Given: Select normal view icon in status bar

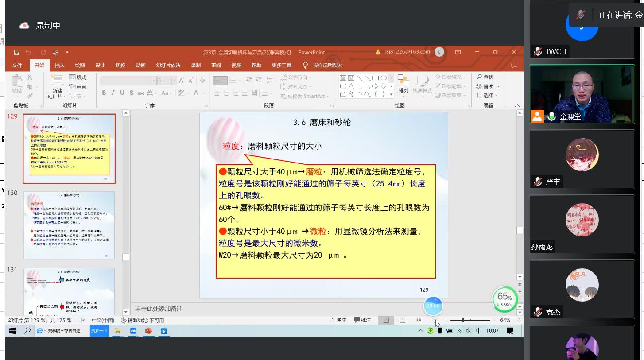Looking at the screenshot, I should [386, 320].
